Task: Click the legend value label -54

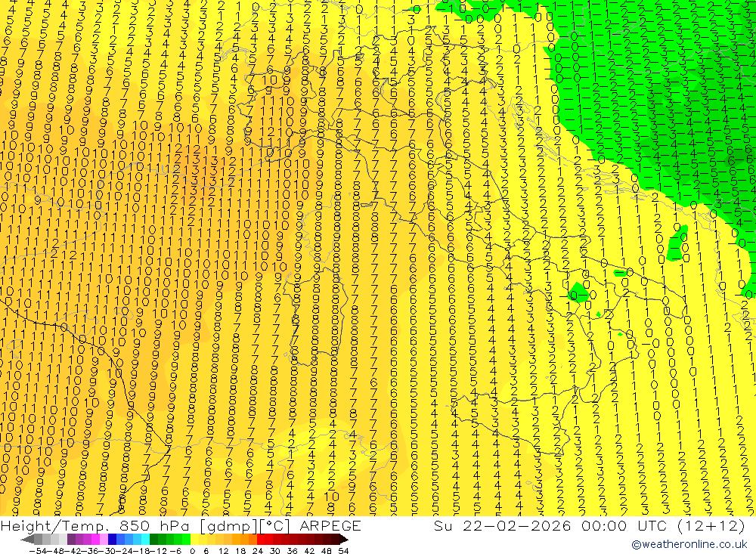Action: click(x=38, y=551)
